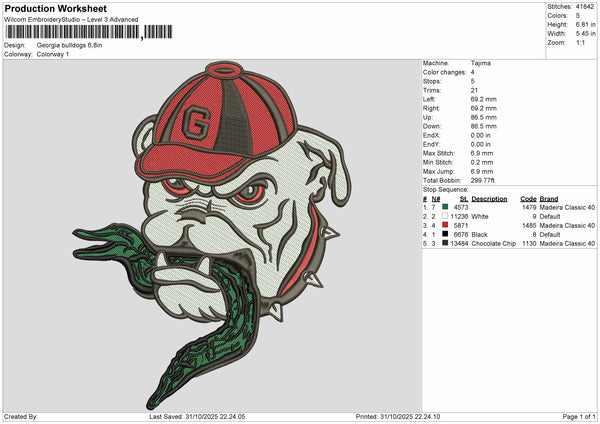Select the 'Colorway 1' value
This screenshot has height=424, width=600.
(53, 54)
